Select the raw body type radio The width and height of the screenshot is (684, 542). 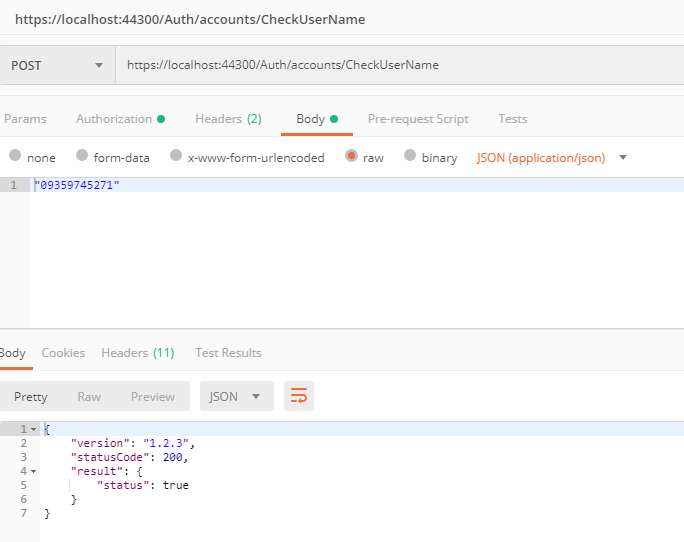351,155
